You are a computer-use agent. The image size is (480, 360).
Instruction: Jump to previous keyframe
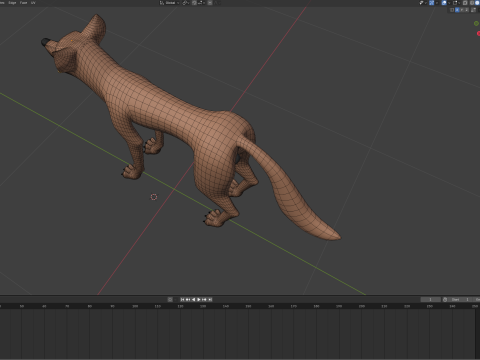(x=188, y=299)
